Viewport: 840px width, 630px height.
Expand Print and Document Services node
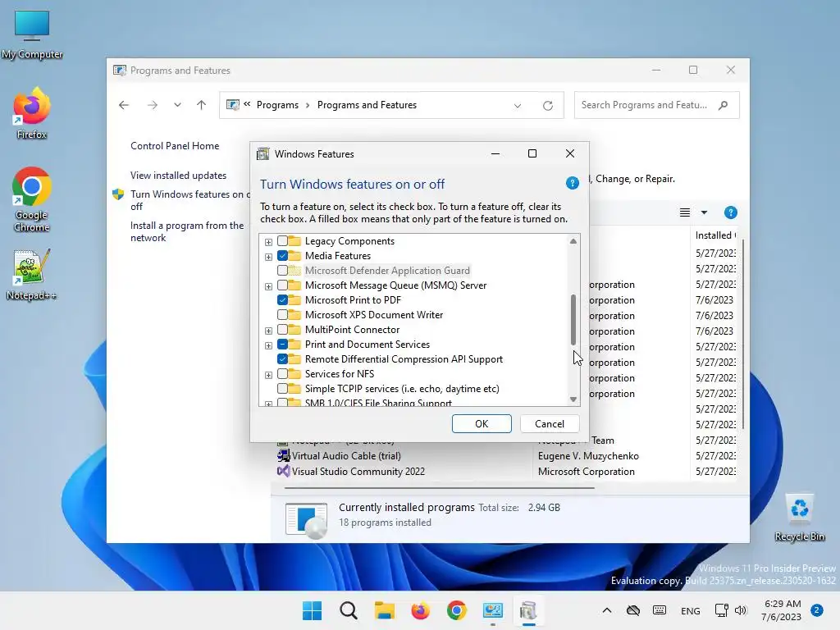tap(268, 345)
